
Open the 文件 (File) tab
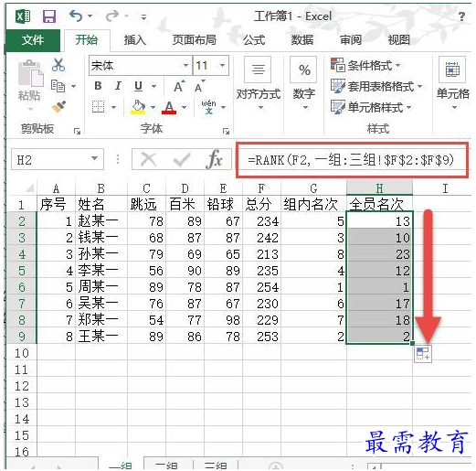(33, 40)
